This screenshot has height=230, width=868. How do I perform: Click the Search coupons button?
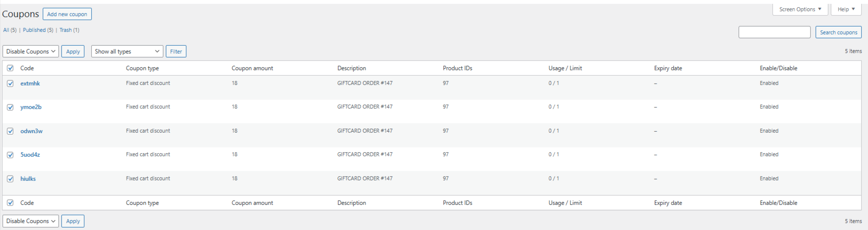click(x=839, y=32)
